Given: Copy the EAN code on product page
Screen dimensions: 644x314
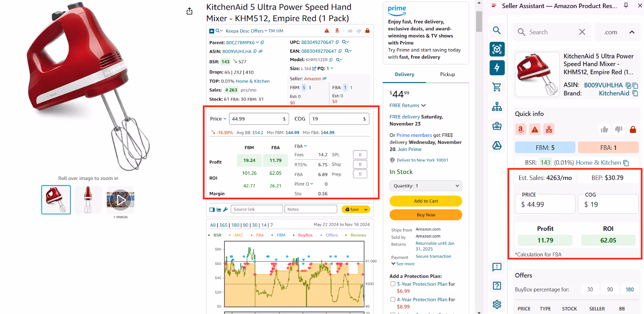Looking at the screenshot, I should click(x=340, y=51).
